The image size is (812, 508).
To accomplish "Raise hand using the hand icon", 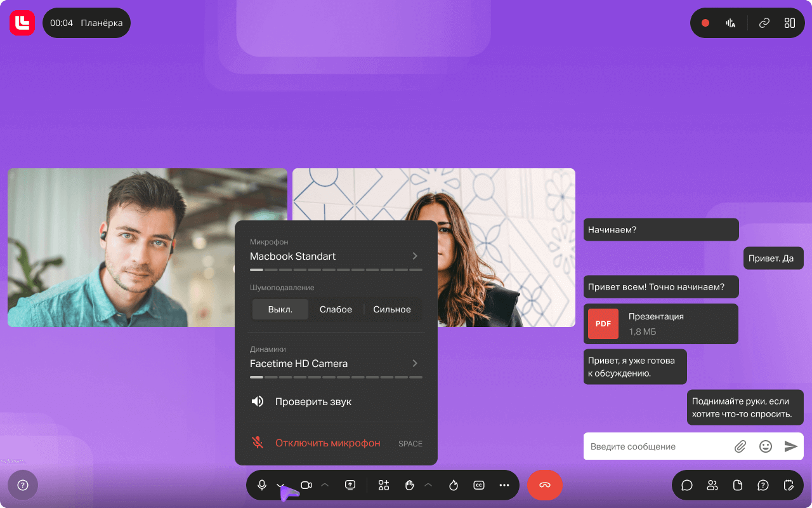I will point(410,485).
